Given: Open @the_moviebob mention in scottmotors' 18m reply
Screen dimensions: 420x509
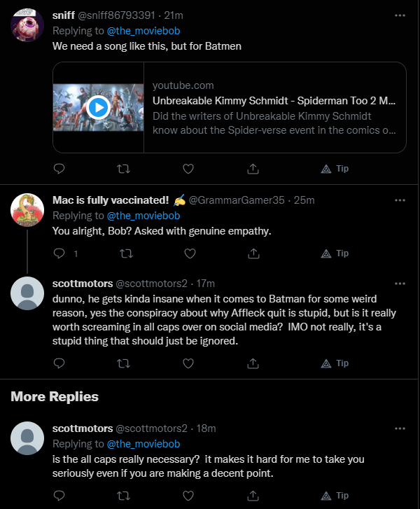Looking at the screenshot, I should (143, 444).
